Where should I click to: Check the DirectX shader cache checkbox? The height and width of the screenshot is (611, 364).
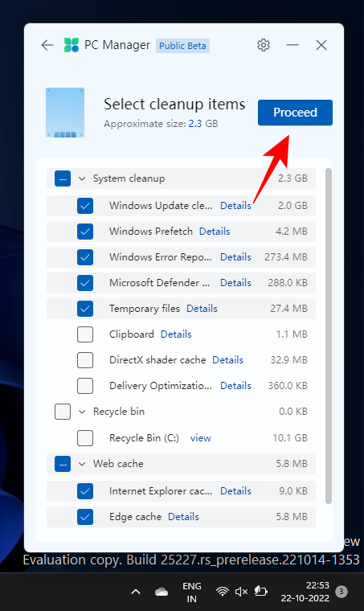pos(85,360)
